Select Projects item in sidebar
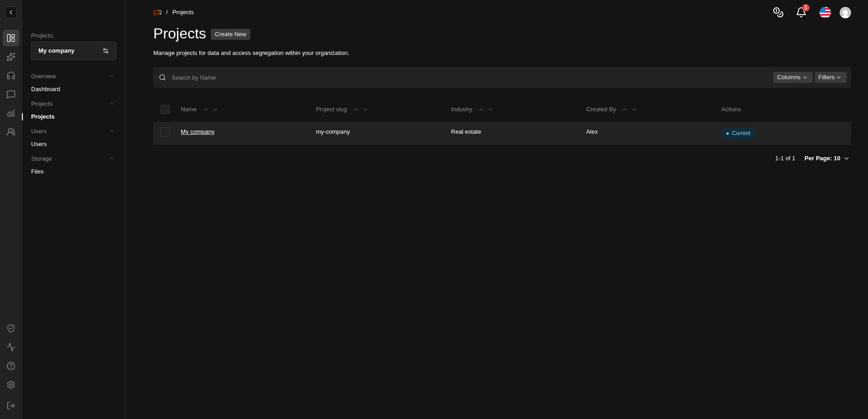 [43, 117]
